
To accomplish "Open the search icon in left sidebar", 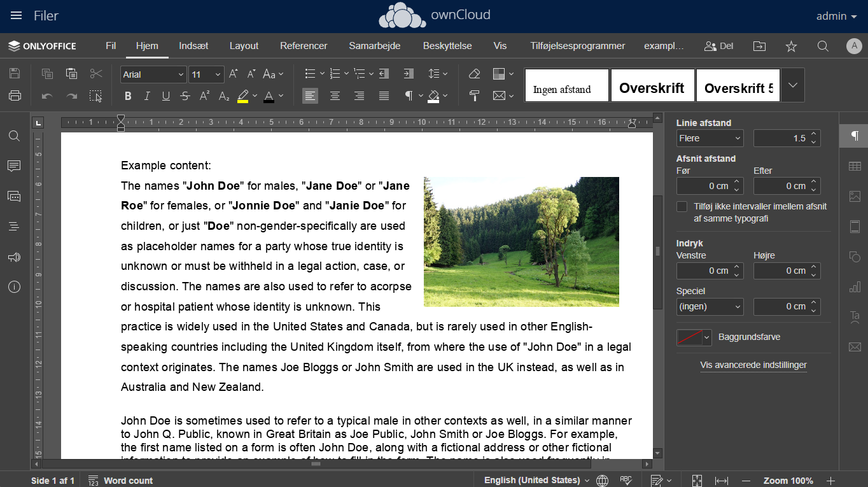I will coord(14,136).
